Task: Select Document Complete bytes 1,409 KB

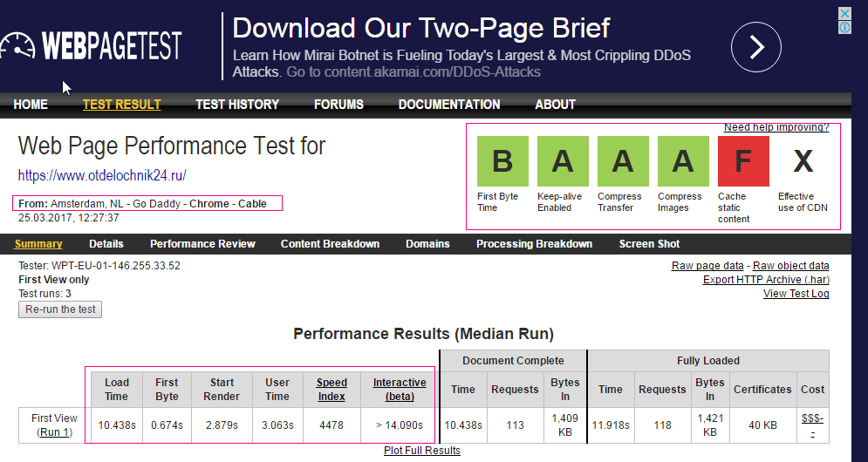Action: tap(564, 425)
